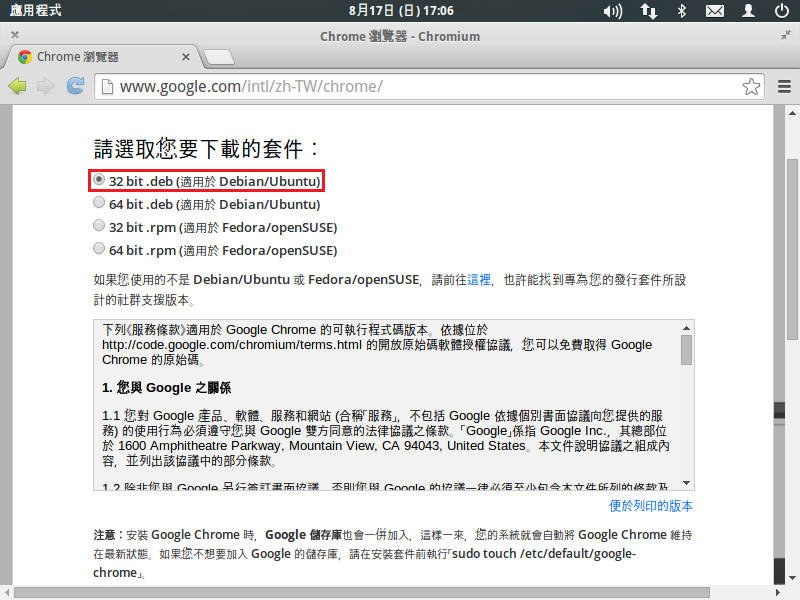The image size is (800, 600).
Task: Select 64 bit .deb Debian/Ubuntu option
Action: click(x=99, y=203)
